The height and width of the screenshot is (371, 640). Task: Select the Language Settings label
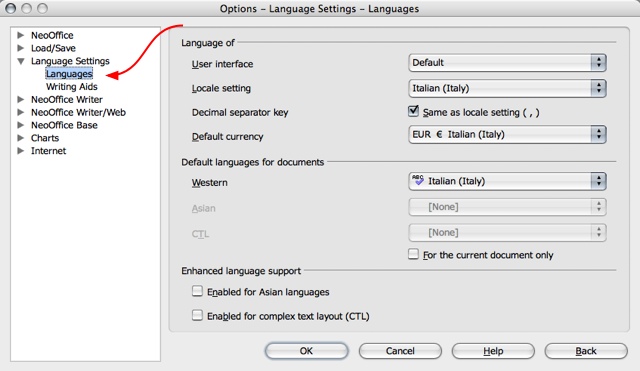[70, 61]
